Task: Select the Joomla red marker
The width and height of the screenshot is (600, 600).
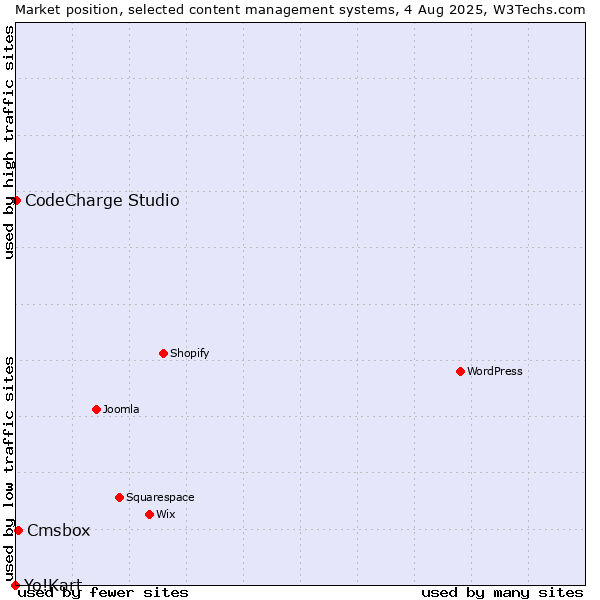Action: [x=96, y=409]
